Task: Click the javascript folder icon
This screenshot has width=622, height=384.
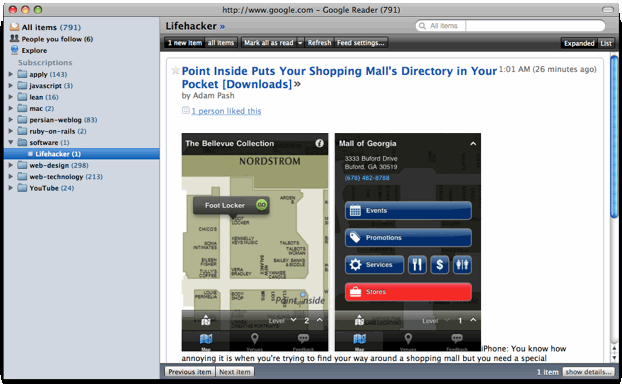Action: point(22,86)
